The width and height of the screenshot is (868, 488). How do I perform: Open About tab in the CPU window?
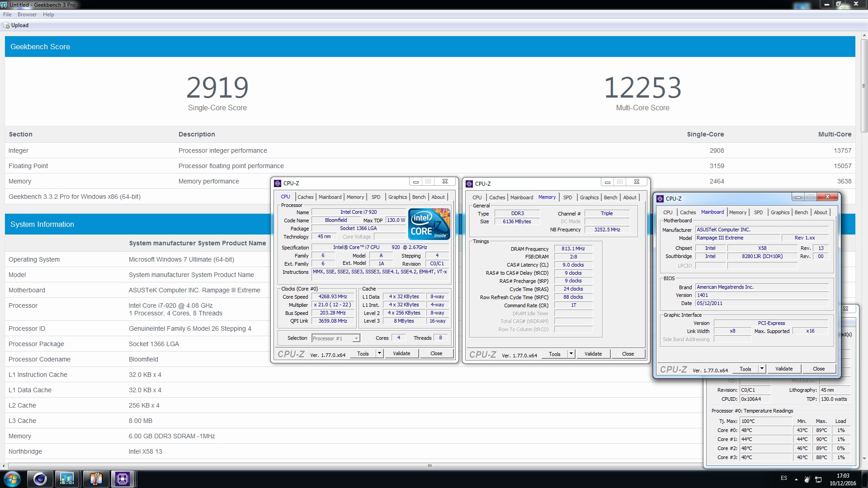[438, 197]
